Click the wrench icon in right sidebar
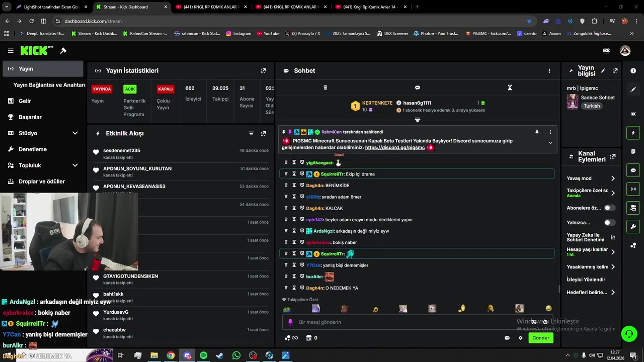The image size is (644, 362). tap(633, 226)
